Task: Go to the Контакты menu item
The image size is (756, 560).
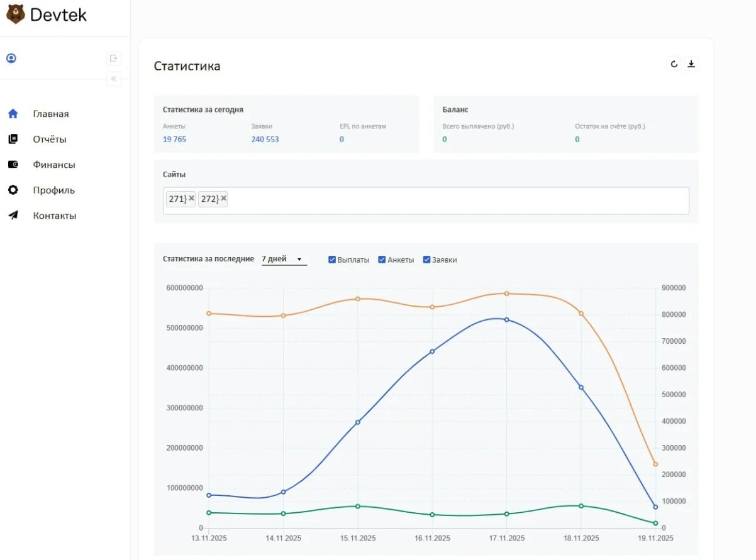Action: pos(54,216)
